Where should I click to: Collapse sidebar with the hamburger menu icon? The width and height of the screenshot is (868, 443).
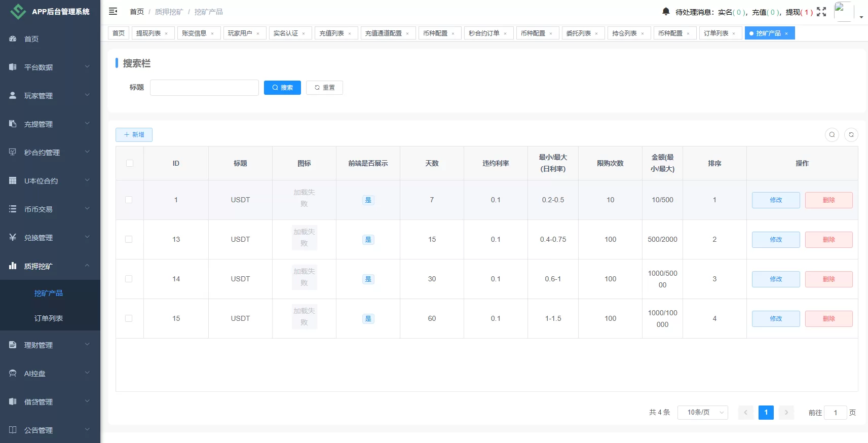pos(113,11)
